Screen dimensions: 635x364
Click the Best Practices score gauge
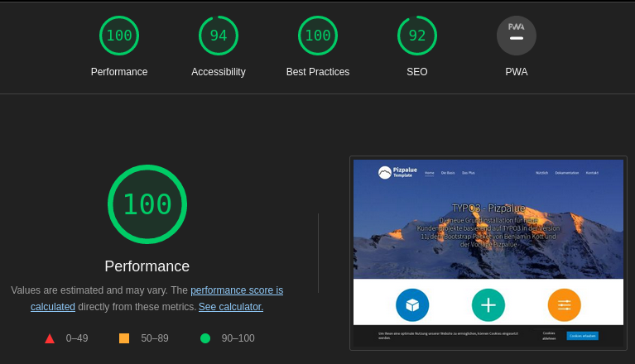pos(318,36)
